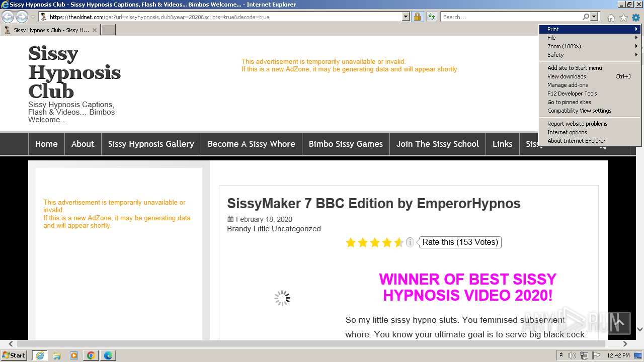Click Links in the navigation bar
This screenshot has height=362, width=644.
tap(502, 144)
